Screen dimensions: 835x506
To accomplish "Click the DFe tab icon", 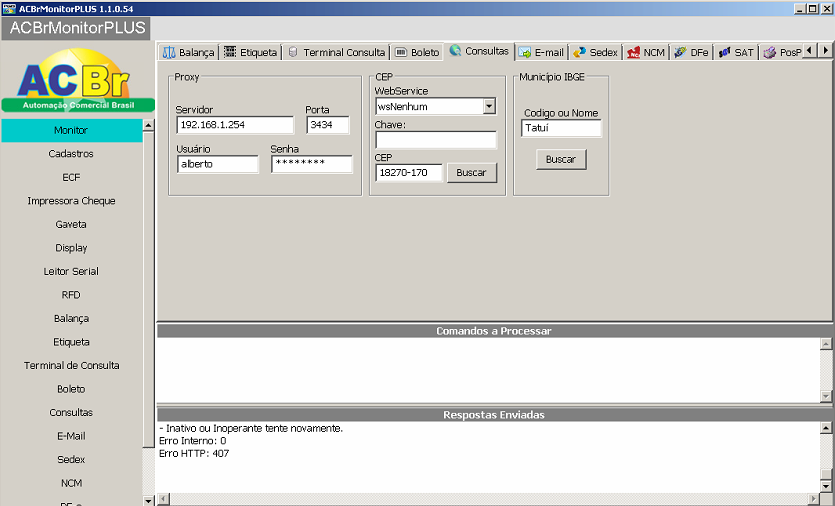I will [680, 52].
